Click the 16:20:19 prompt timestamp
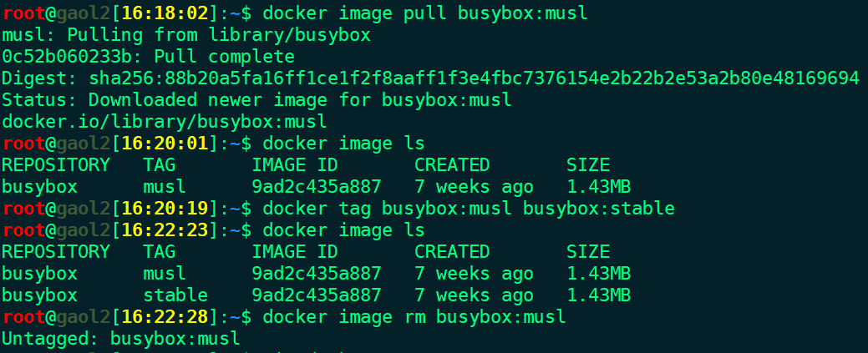Screen dimensions: 868x353 pos(165,209)
